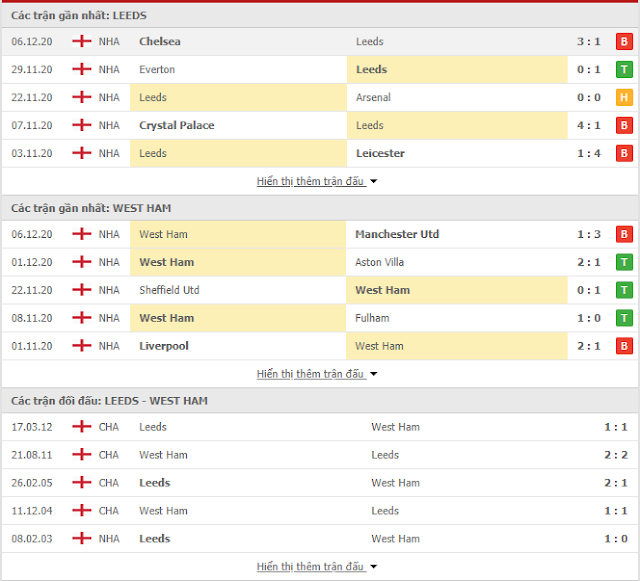
Task: Click red B badge for Leeds-Leicester 1:4
Action: pyautogui.click(x=624, y=153)
